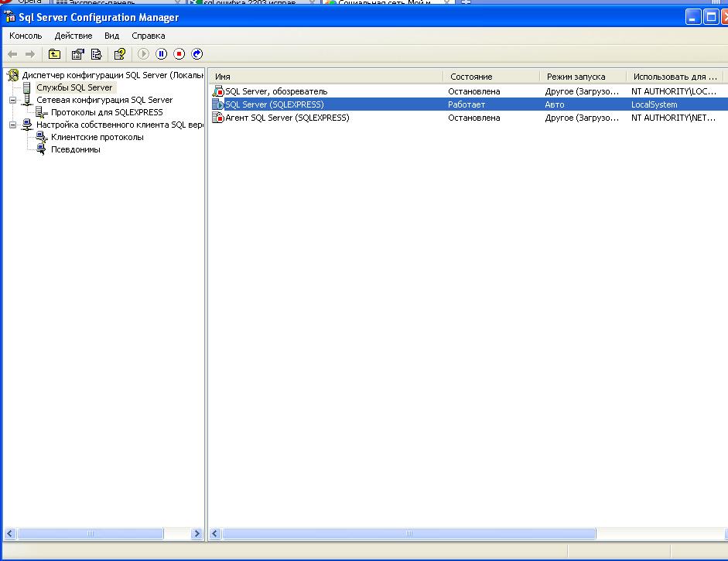Click the title bar application icon
The image size is (728, 561).
(9, 17)
